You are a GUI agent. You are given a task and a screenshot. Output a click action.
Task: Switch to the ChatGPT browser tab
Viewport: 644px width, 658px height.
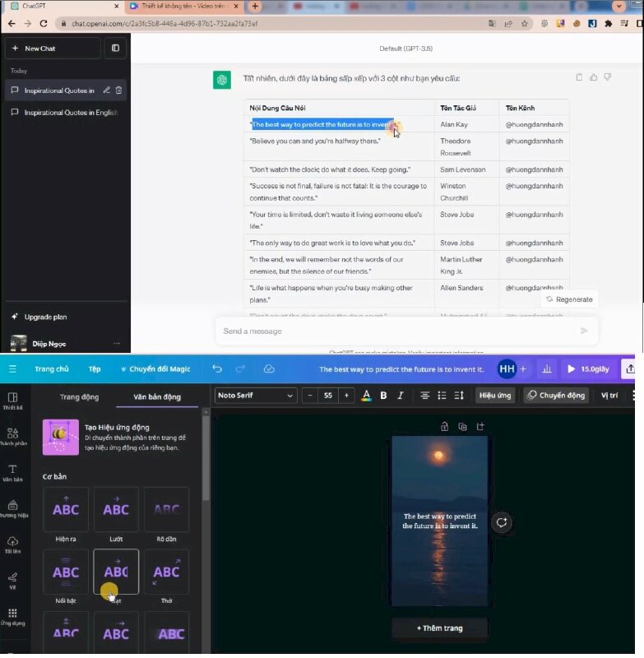62,7
